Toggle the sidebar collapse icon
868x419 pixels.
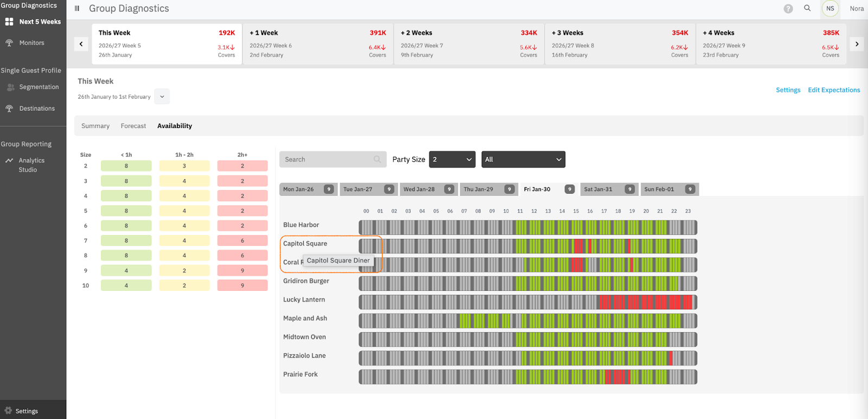pos(77,9)
